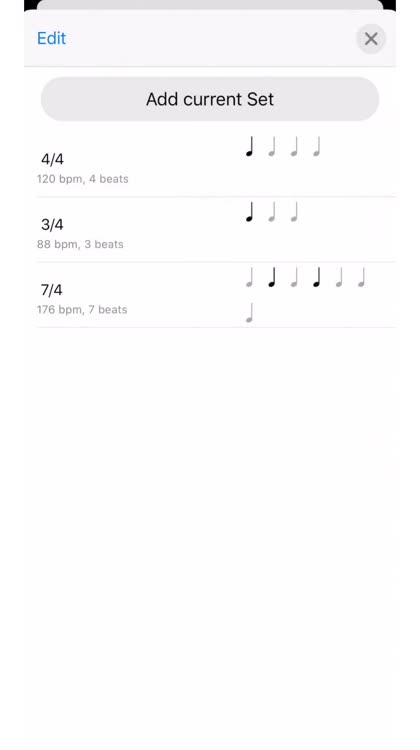Tap fourth note in 4/4 row
420x750 pixels.
pos(316,146)
